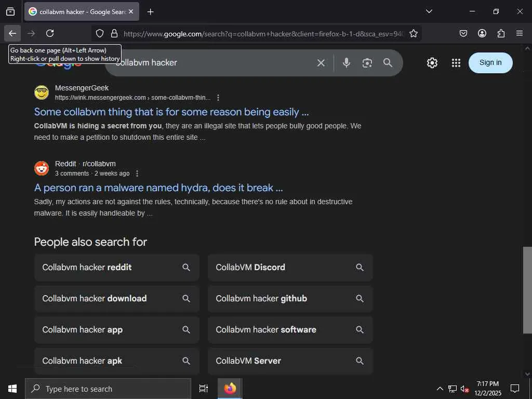Open Reddit result options three dots
This screenshot has height=399, width=532.
tap(137, 174)
